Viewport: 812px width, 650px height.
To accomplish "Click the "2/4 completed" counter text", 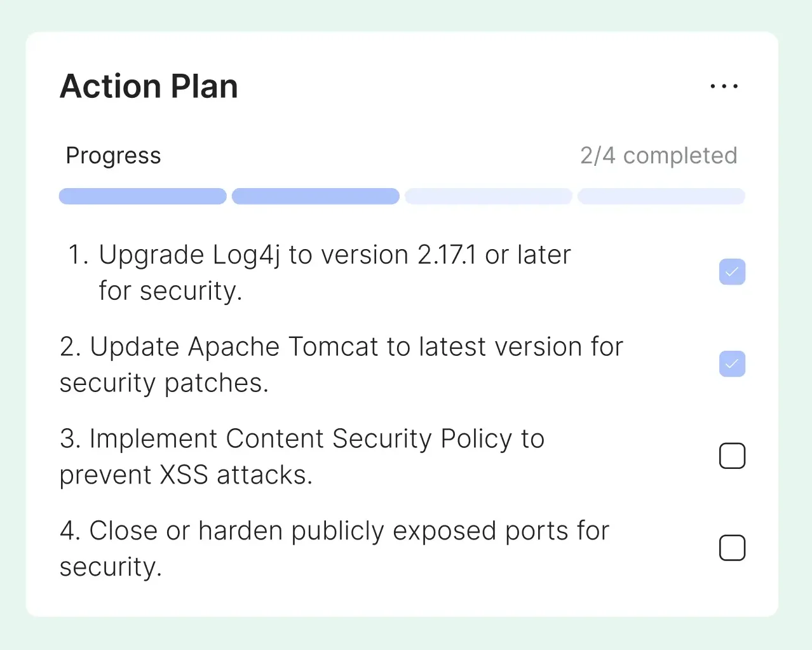I will [658, 156].
